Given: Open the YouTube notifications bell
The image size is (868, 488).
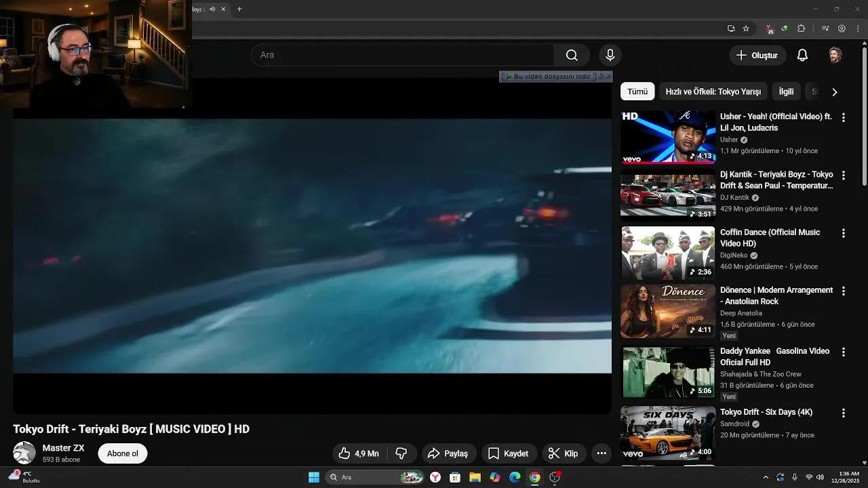Looking at the screenshot, I should point(802,55).
